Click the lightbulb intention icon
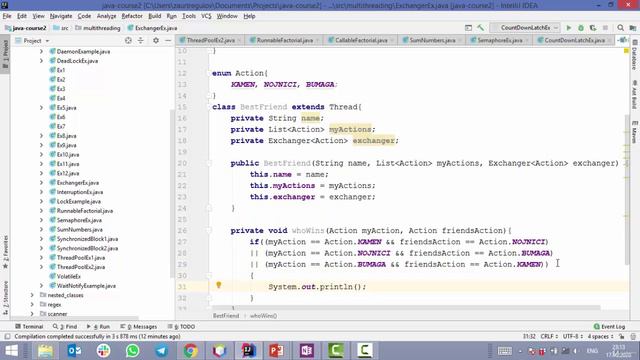 pyautogui.click(x=219, y=285)
